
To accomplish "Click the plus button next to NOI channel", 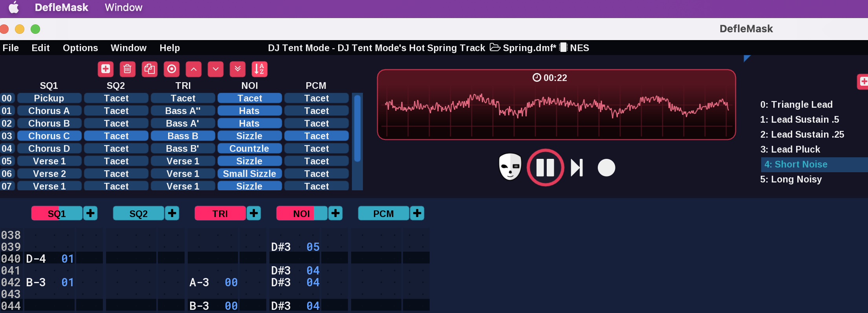I will pyautogui.click(x=335, y=213).
